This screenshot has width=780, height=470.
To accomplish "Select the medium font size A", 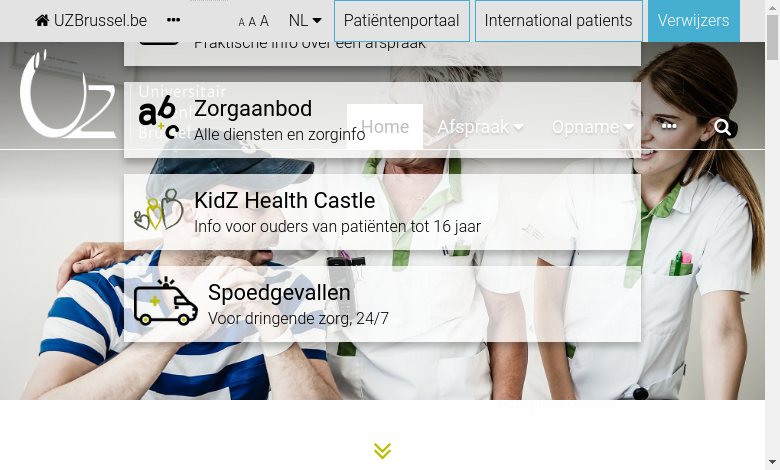I will pyautogui.click(x=252, y=21).
